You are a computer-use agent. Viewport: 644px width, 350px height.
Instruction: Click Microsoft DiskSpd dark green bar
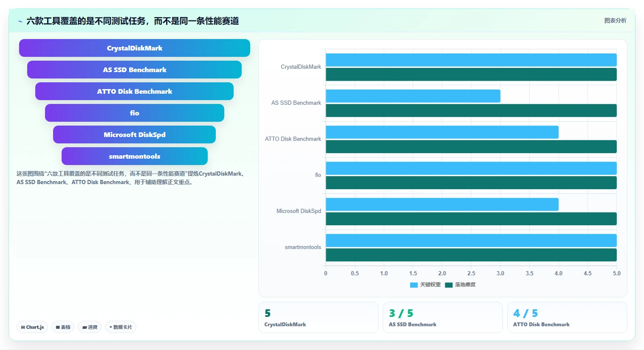(x=471, y=218)
